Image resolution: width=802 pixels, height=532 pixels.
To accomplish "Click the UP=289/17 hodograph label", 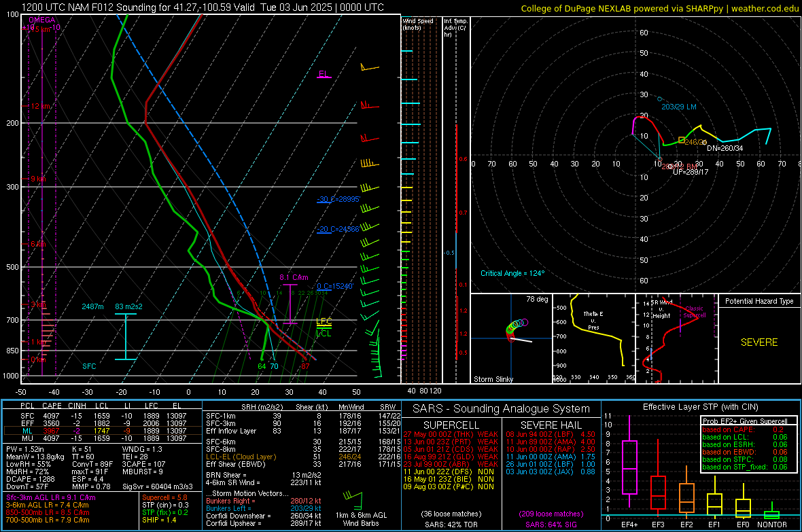I will tap(691, 173).
